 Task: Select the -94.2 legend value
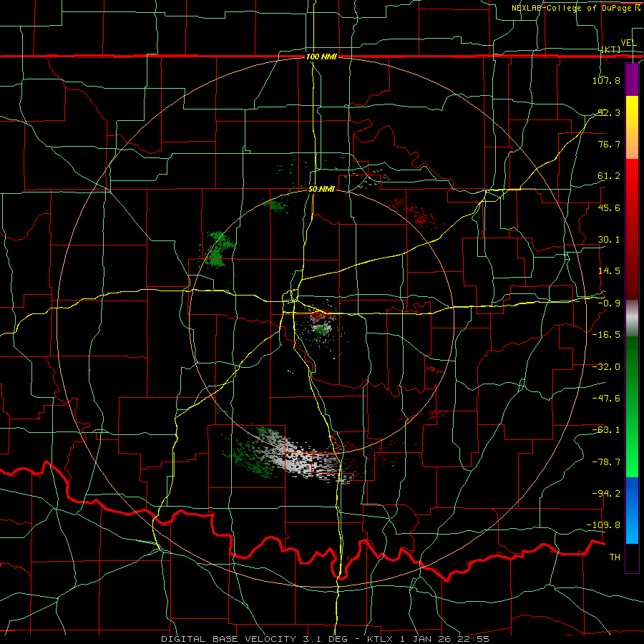(x=606, y=494)
